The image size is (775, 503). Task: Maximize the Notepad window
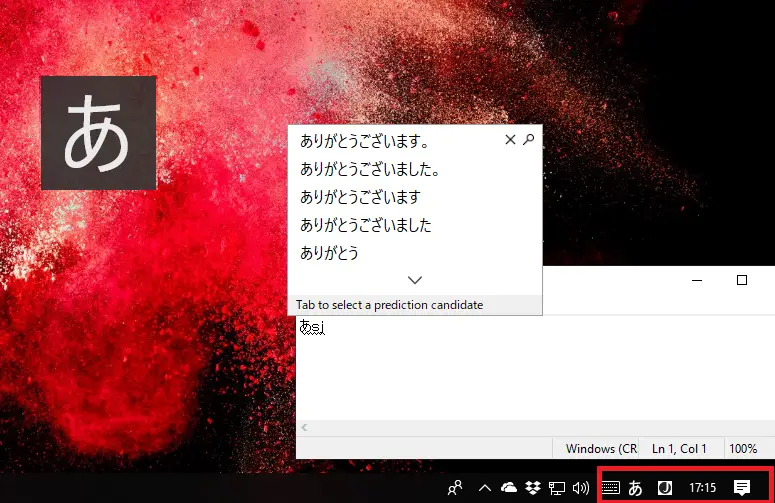point(742,280)
